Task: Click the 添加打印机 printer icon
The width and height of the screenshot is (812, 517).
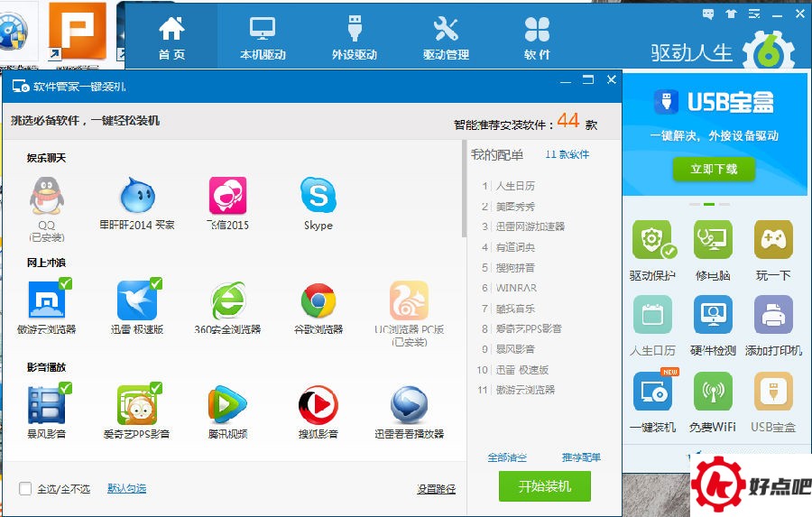Action: pos(773,316)
